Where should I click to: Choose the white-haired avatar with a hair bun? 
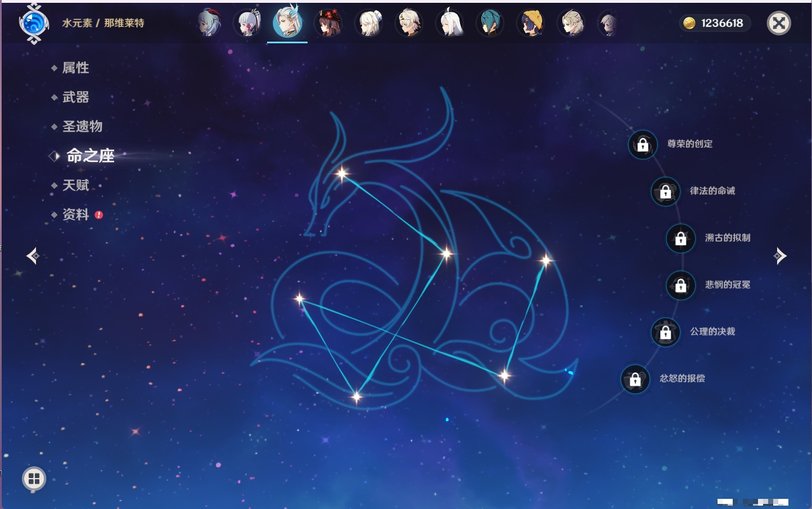tap(369, 23)
